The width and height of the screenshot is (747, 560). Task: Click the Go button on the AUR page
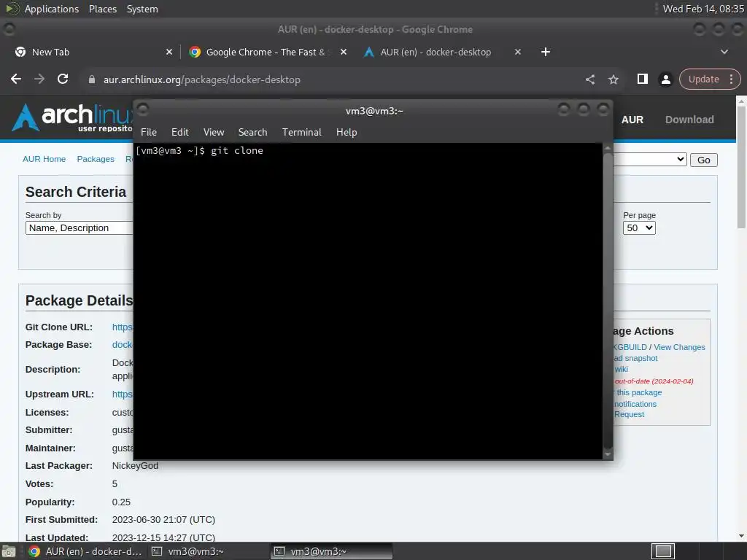704,160
